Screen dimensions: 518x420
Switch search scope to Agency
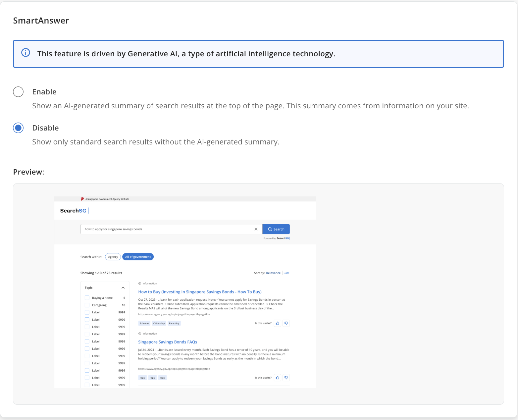point(113,256)
